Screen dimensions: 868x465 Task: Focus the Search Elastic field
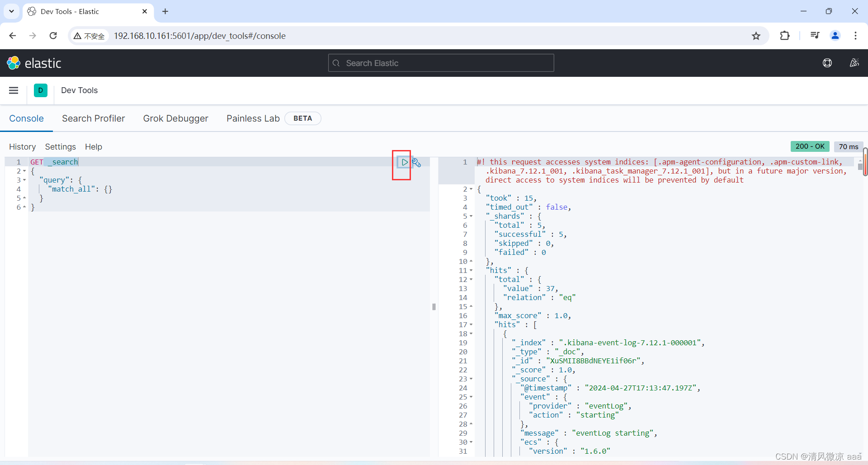tap(441, 63)
